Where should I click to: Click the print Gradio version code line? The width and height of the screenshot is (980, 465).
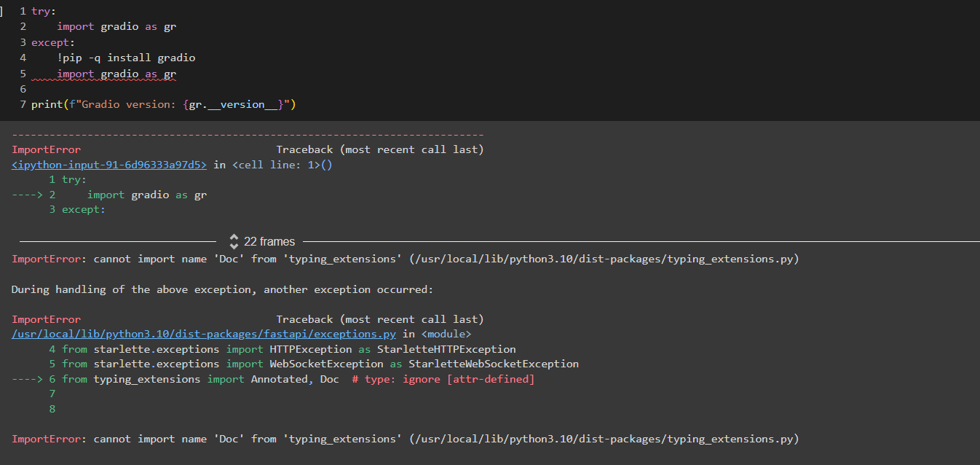point(163,104)
